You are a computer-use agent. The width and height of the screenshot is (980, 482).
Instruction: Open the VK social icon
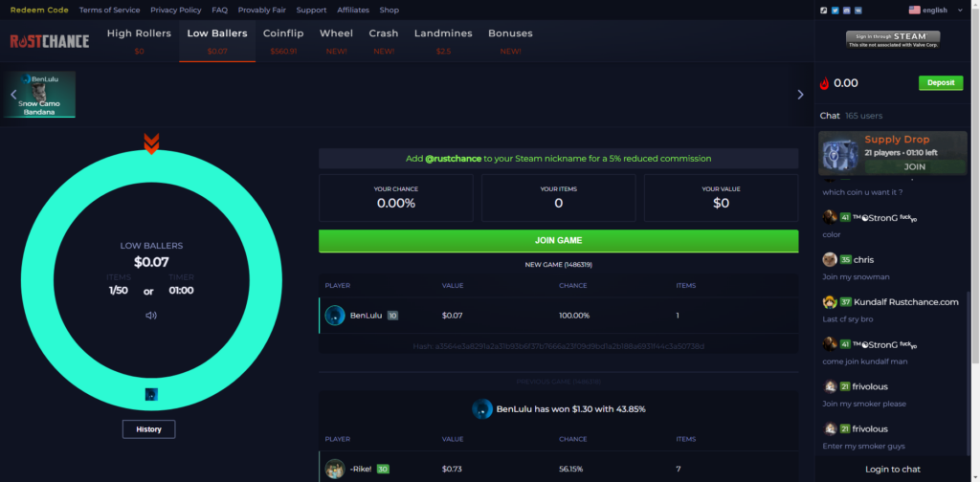point(857,10)
